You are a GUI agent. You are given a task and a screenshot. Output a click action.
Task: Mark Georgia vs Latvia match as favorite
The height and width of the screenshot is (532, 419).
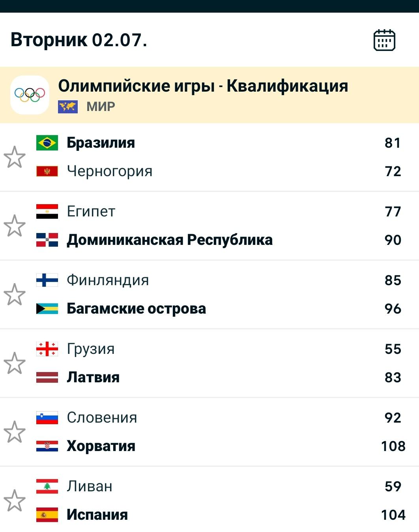tap(15, 363)
